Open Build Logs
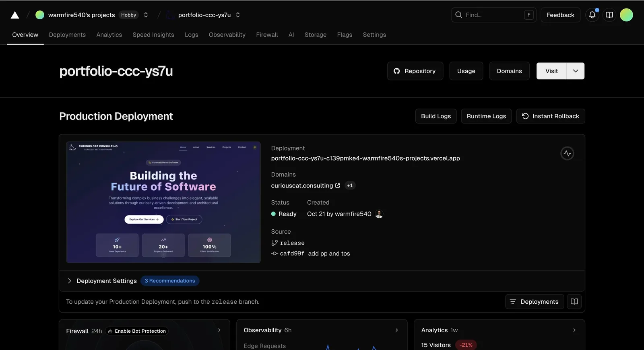Screen dimensions: 644x350 436,116
